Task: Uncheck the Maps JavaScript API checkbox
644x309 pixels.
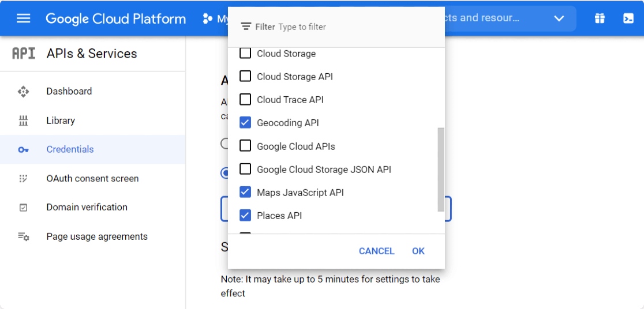Action: pos(245,193)
